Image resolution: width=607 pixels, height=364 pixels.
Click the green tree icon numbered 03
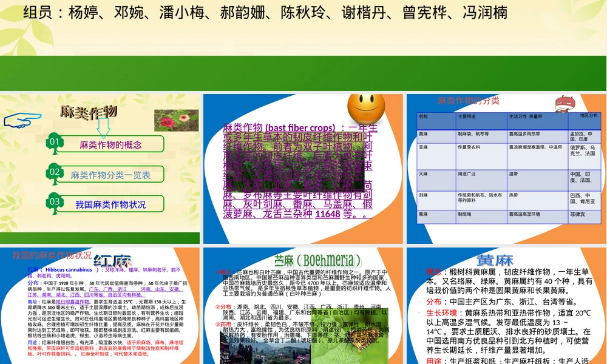click(x=55, y=203)
